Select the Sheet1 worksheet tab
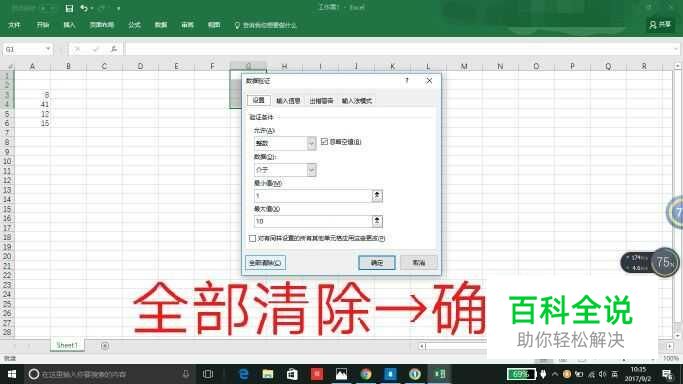 pyautogui.click(x=67, y=345)
